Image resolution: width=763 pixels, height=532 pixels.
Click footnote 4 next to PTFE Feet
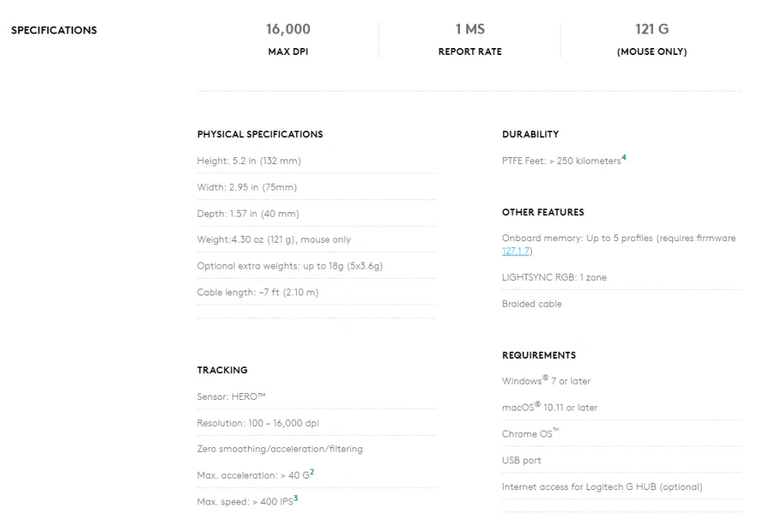(x=624, y=157)
